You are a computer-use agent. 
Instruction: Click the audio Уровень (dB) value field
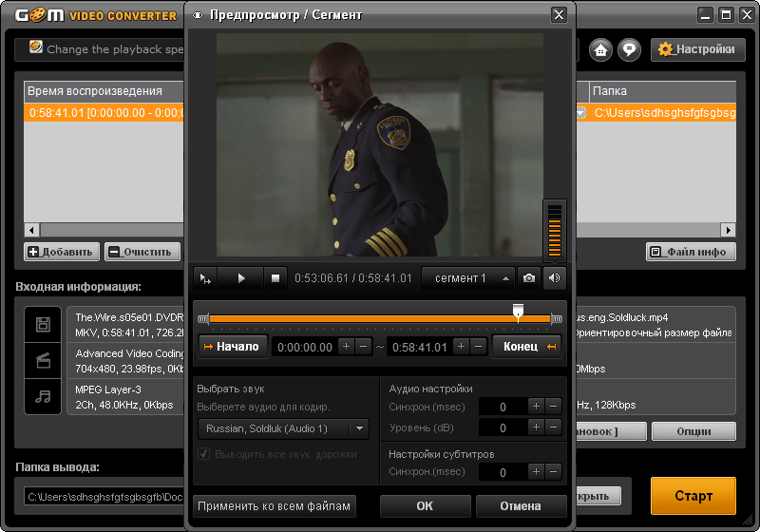tap(503, 428)
